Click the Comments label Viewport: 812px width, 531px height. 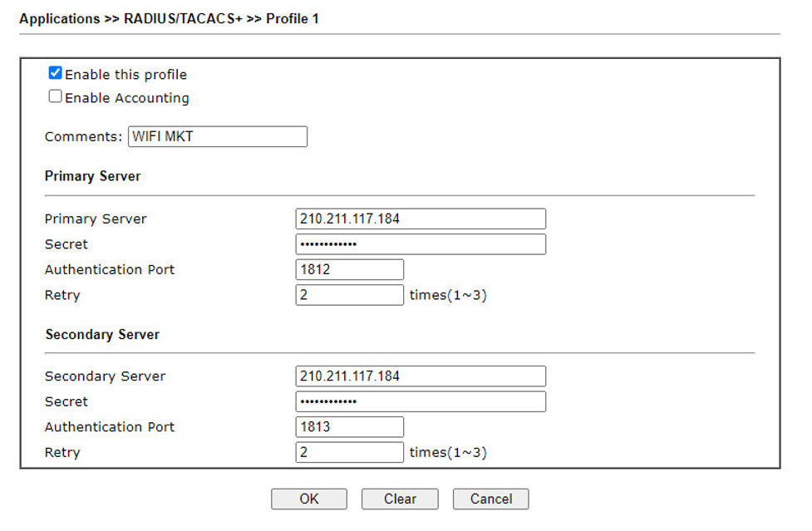tap(83, 136)
